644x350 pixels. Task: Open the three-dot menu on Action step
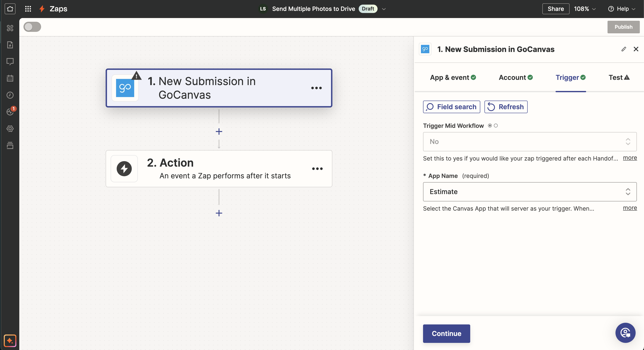point(317,169)
